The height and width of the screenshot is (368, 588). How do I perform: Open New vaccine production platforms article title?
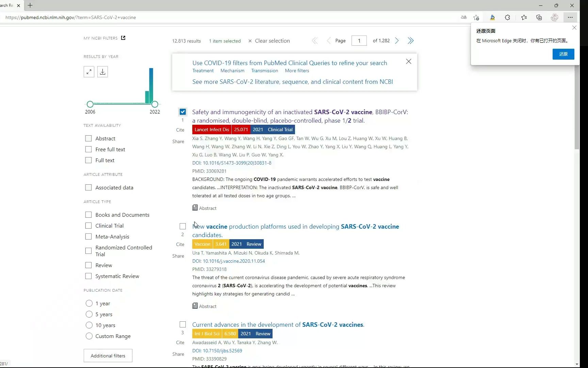pyautogui.click(x=296, y=231)
